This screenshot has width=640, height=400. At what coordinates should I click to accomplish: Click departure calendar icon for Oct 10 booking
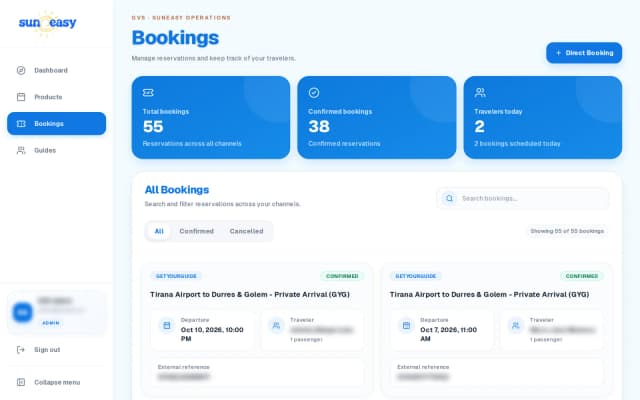[167, 325]
